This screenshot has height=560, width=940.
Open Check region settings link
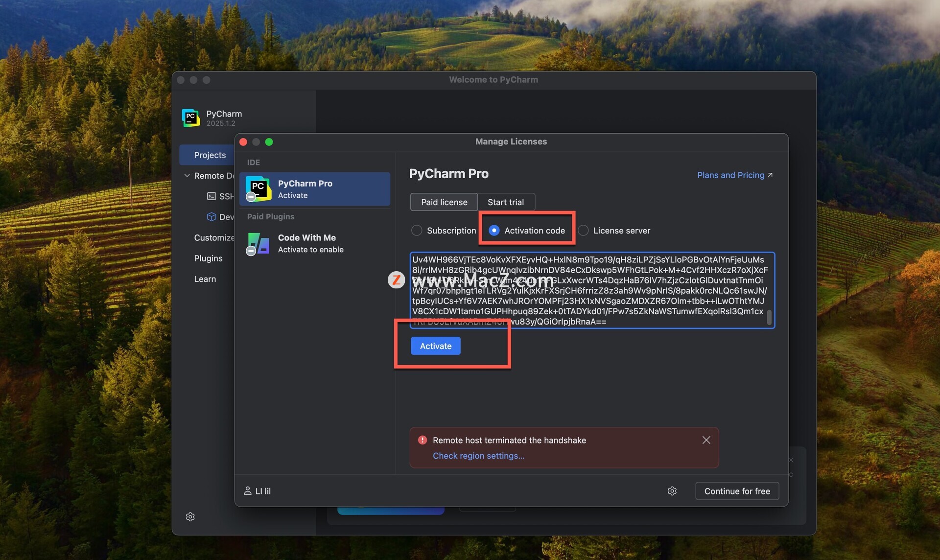[x=478, y=456]
